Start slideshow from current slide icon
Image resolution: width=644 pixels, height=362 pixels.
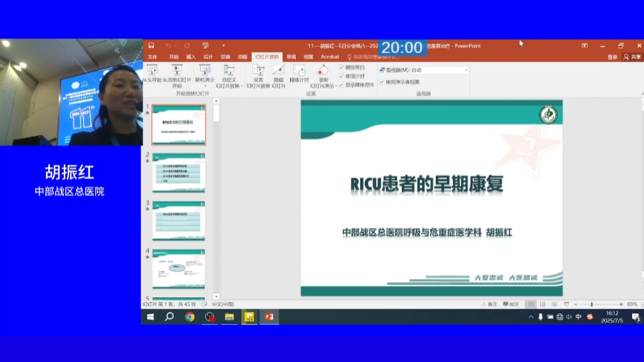point(177,70)
